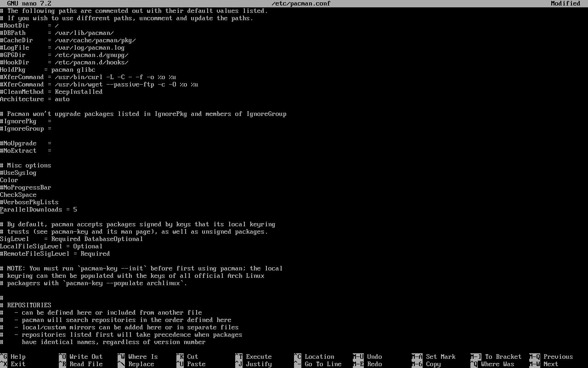Click the Cut shortcut label

click(192, 356)
